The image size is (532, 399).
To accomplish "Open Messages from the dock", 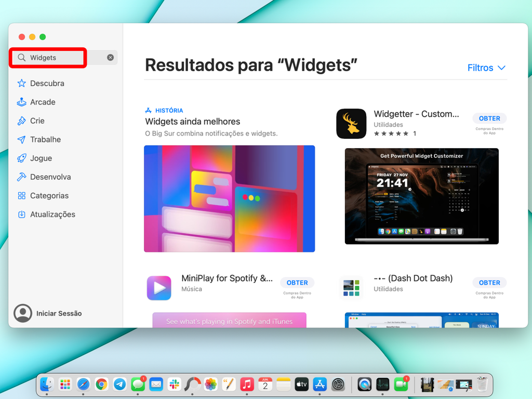I will (x=138, y=384).
